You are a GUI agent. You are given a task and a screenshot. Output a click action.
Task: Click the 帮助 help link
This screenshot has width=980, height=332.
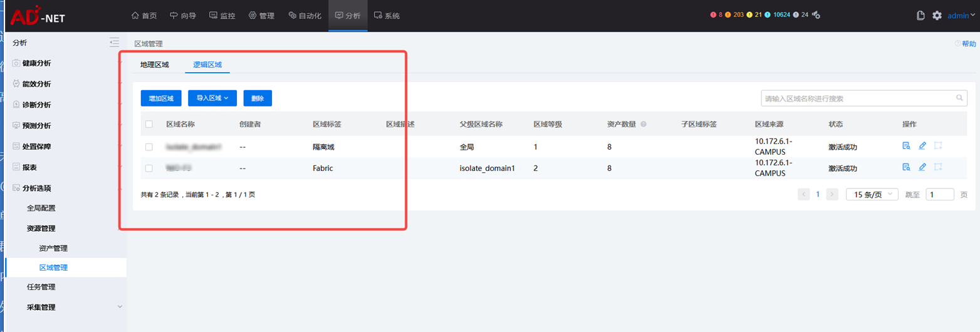966,44
